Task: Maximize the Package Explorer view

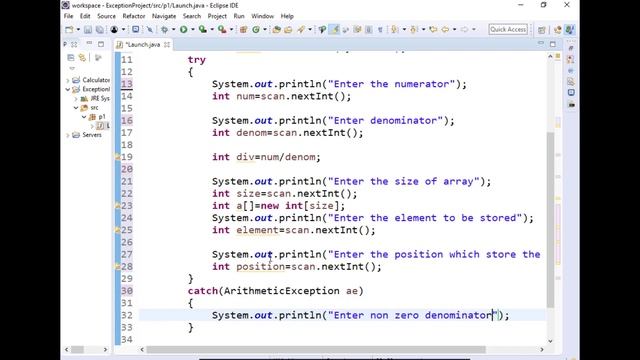Action: pos(101,44)
